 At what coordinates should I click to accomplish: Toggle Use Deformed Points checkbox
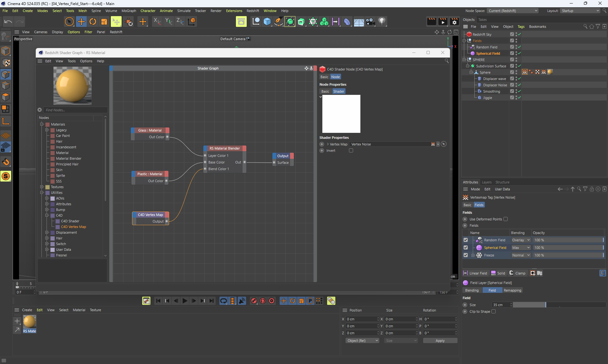pyautogui.click(x=505, y=219)
